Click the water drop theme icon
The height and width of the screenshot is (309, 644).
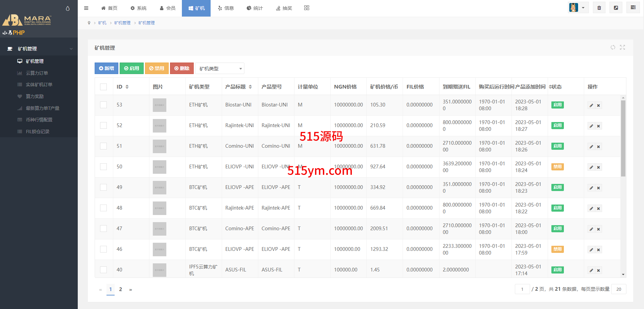[68, 8]
